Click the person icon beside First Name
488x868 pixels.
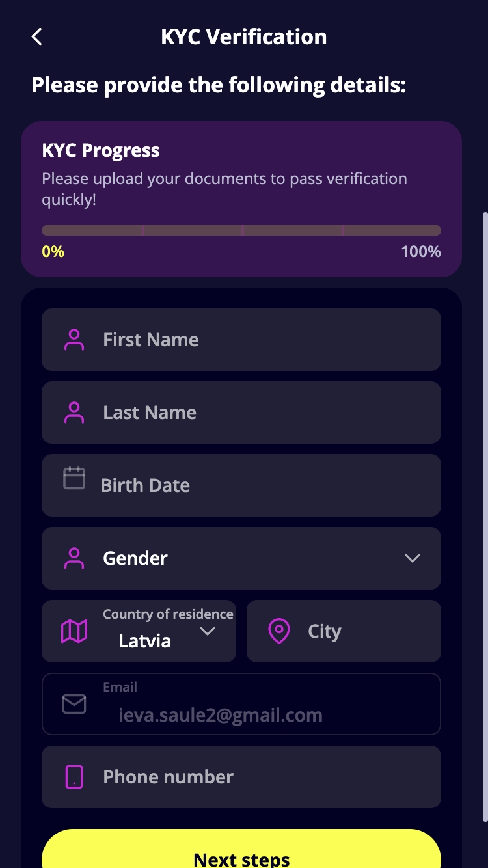(x=74, y=340)
